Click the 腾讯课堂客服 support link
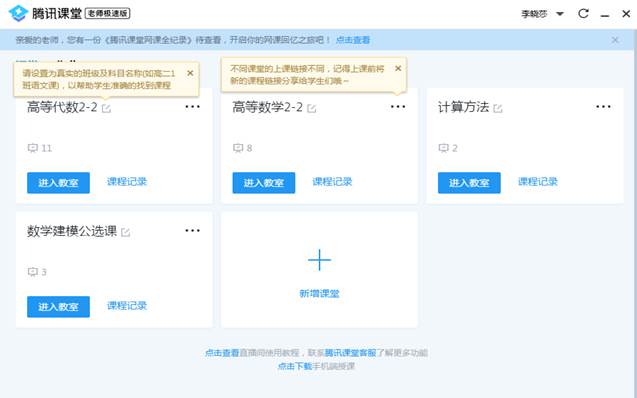The image size is (637, 398). coord(351,353)
